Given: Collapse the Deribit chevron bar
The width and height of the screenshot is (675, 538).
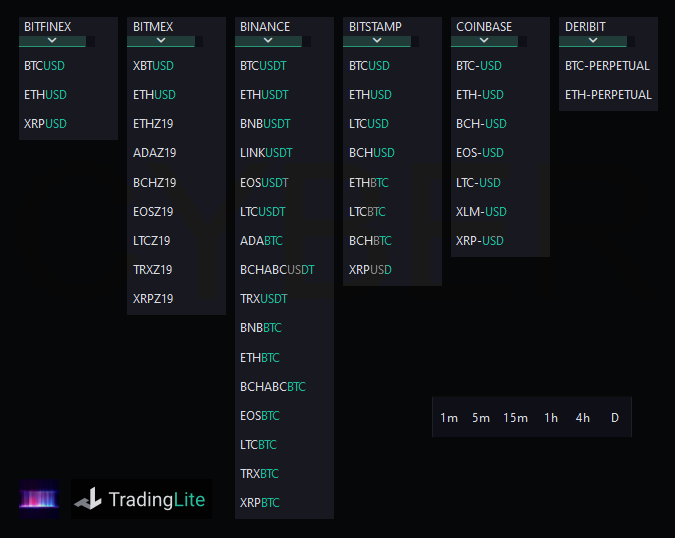Looking at the screenshot, I should tap(592, 41).
